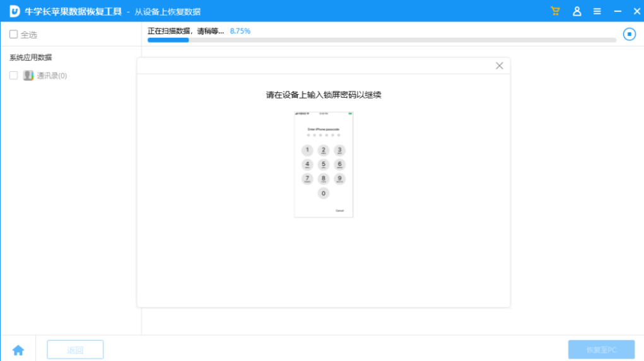Viewport: 644px width, 361px height.
Task: Open the shopping cart purchase icon
Action: click(x=555, y=11)
